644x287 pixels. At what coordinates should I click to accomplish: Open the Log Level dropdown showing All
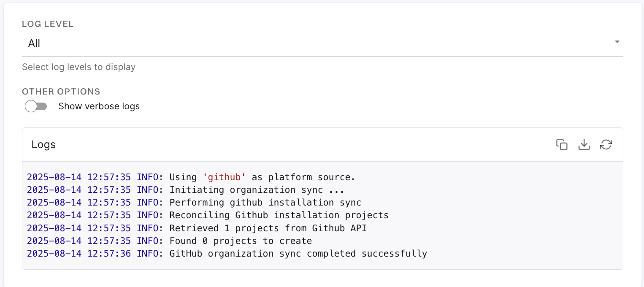click(x=321, y=43)
